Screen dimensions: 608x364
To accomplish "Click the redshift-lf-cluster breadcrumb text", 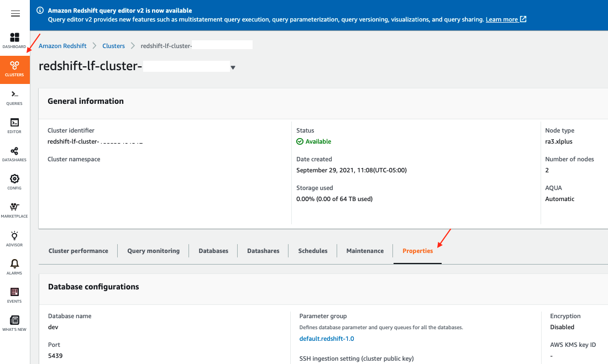I will click(166, 46).
